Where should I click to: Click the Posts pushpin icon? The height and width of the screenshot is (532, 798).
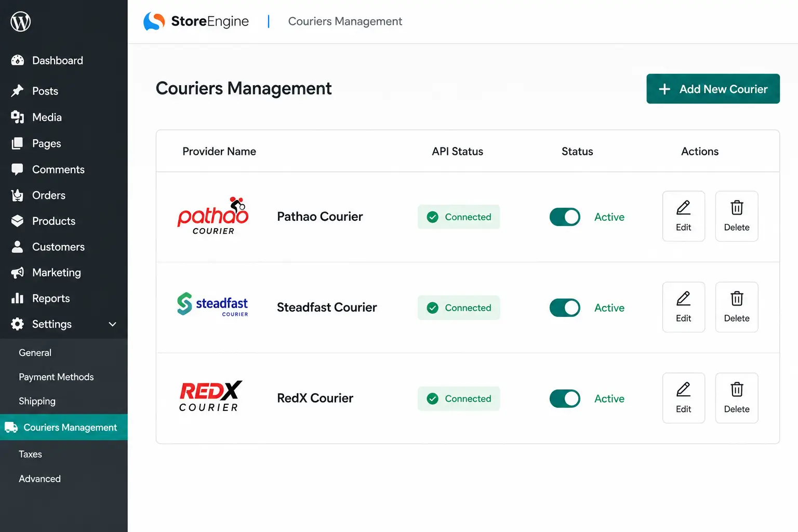tap(18, 91)
